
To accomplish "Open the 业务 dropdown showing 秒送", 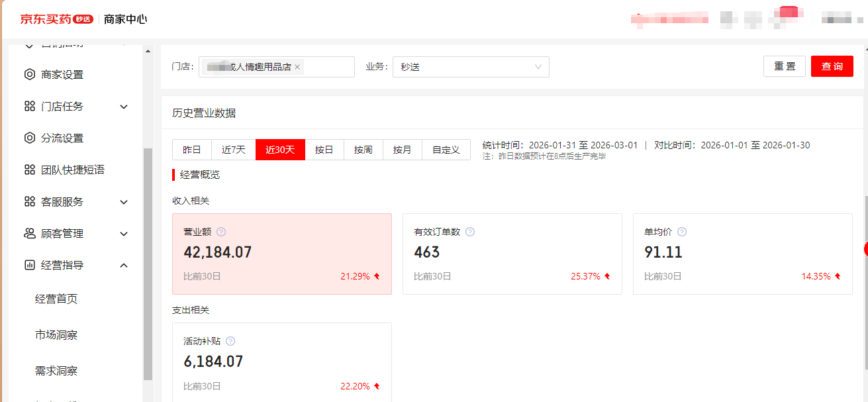I will [x=471, y=67].
